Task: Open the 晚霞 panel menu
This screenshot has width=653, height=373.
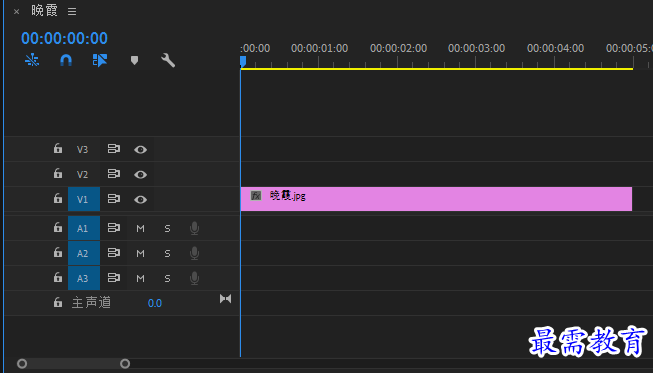Action: [72, 12]
